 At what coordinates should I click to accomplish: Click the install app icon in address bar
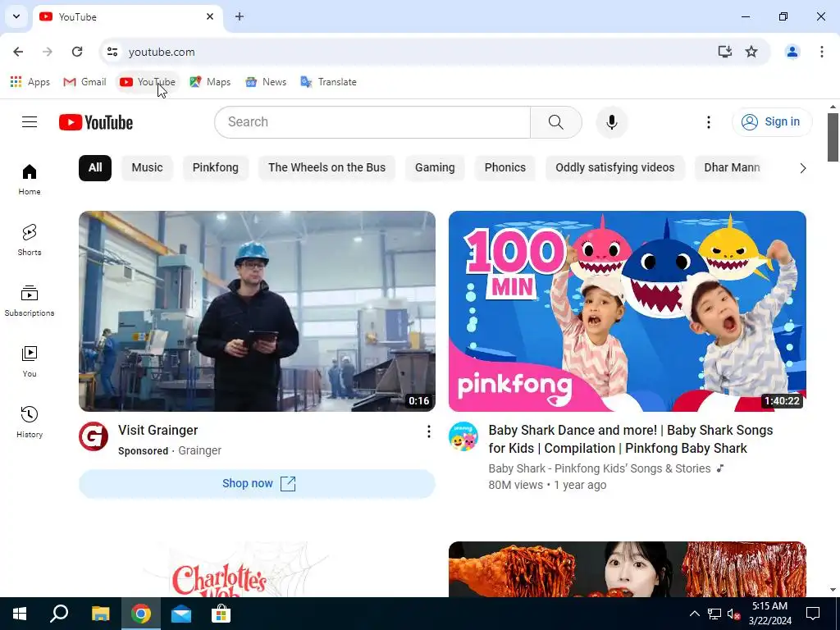(x=725, y=52)
